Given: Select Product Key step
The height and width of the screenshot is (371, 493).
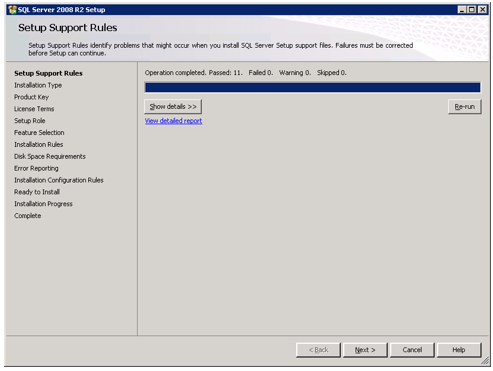Looking at the screenshot, I should 31,97.
